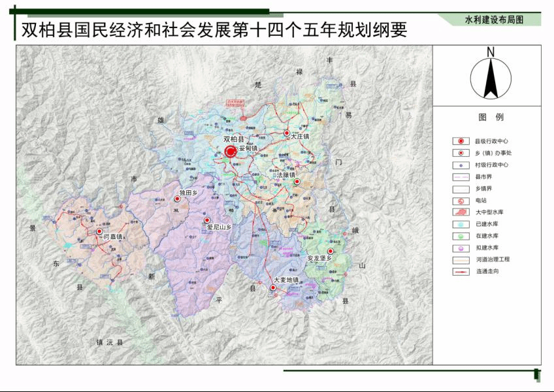Click the 法脿镇 township marker

tap(297, 182)
